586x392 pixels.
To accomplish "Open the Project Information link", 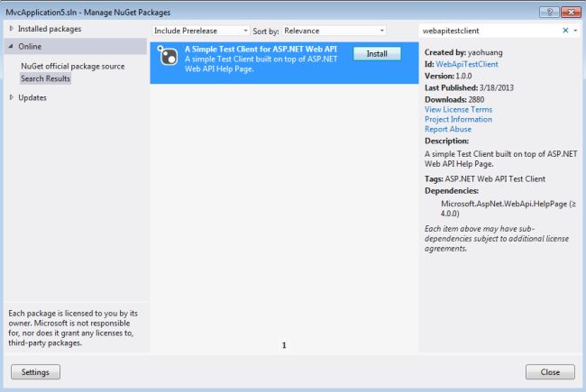I will [x=458, y=119].
